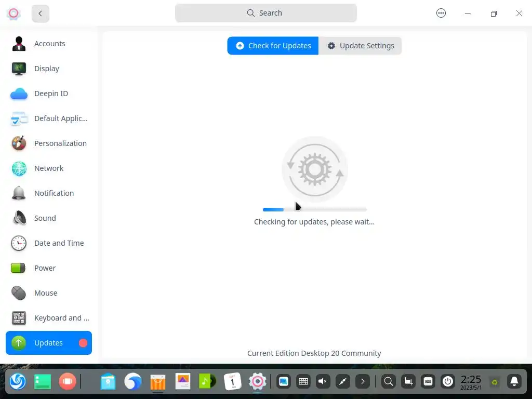
Task: Launch the Music player from dock
Action: tap(207, 381)
